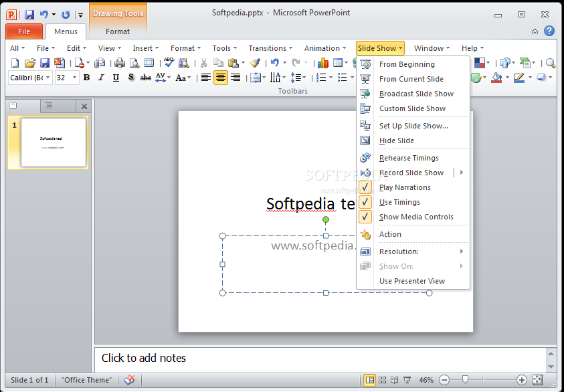564x392 pixels.
Task: Select slide 1 thumbnail
Action: (54, 142)
